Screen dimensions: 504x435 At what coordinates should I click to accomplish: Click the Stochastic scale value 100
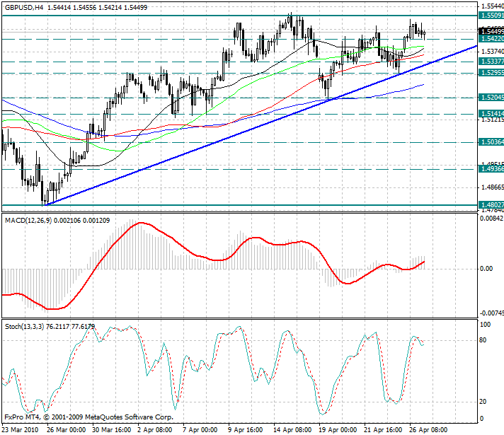485,325
